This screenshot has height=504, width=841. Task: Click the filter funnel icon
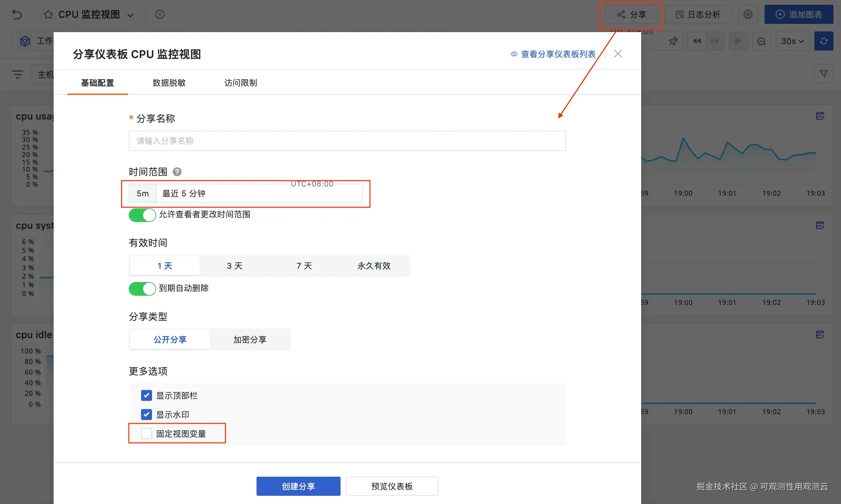coord(824,74)
